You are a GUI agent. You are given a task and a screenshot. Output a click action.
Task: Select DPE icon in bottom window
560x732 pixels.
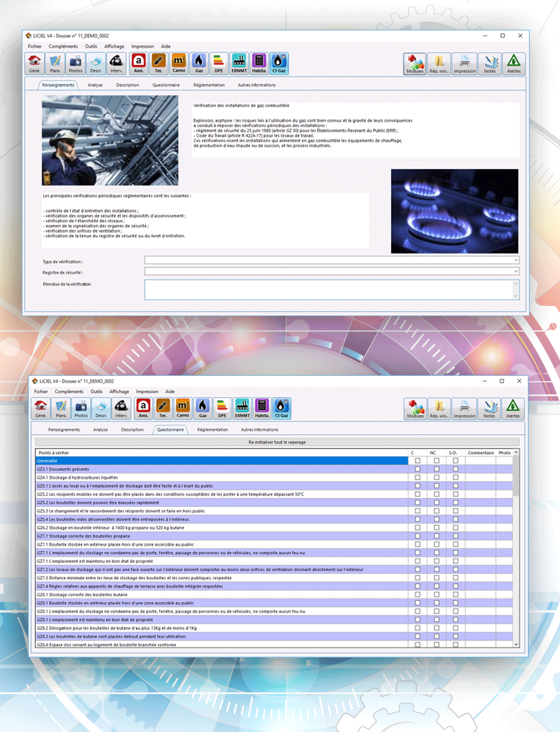(222, 408)
